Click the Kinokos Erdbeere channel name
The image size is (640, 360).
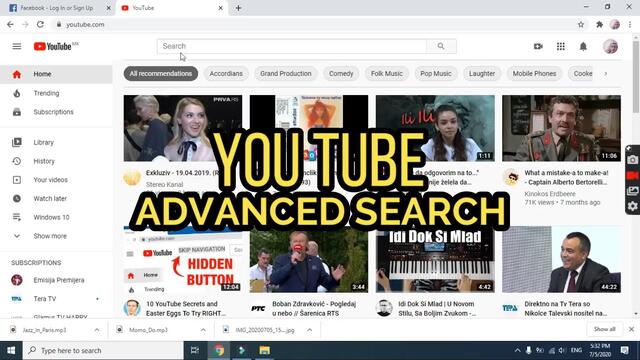(x=550, y=193)
